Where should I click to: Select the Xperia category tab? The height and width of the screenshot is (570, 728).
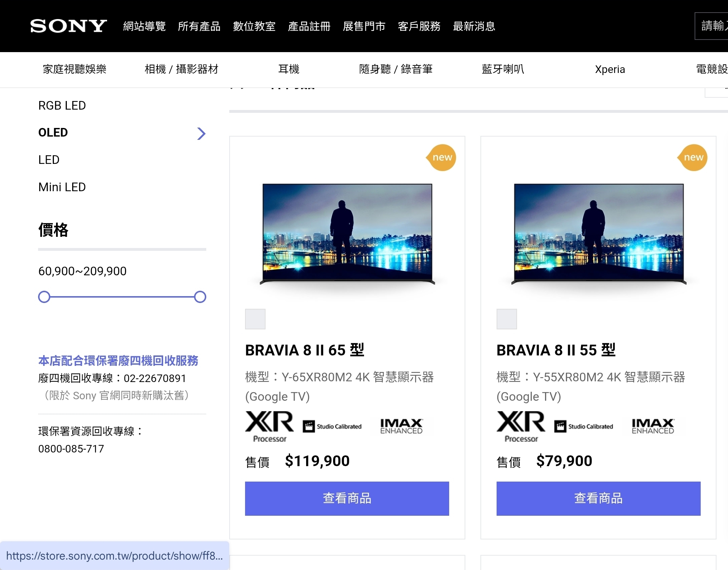pos(610,69)
